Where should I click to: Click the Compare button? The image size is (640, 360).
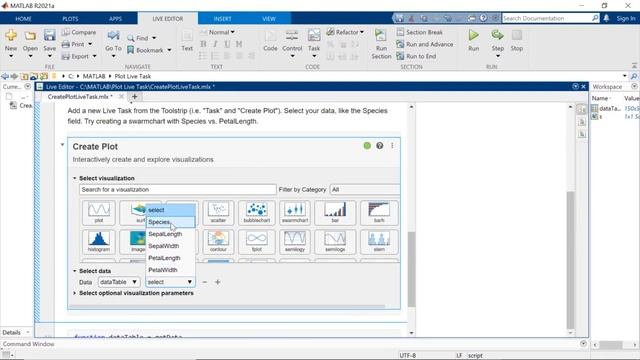[x=79, y=32]
